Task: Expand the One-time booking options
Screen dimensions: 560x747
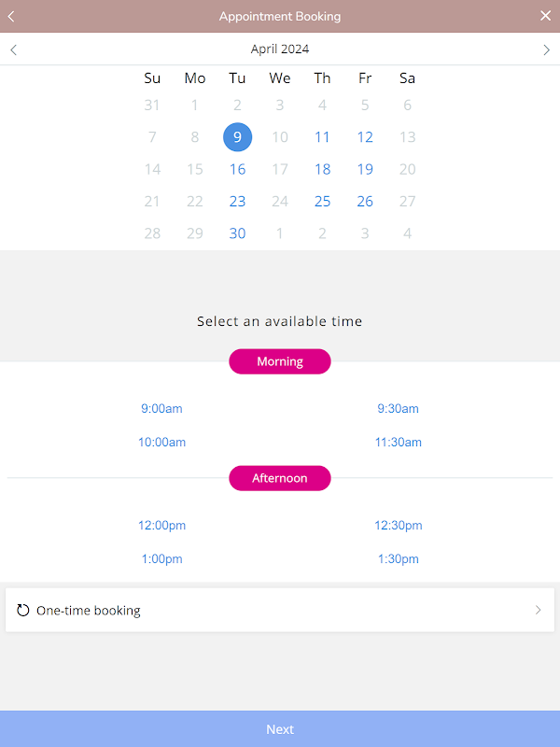Action: click(538, 611)
